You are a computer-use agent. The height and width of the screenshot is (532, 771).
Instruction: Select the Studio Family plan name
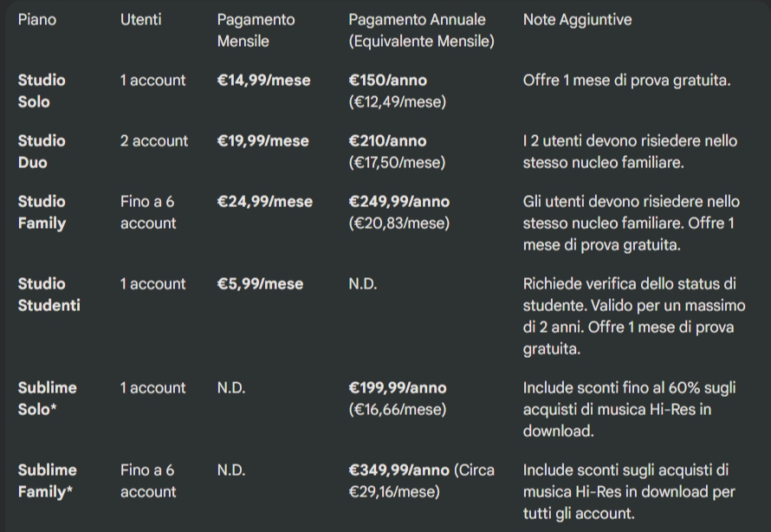42,211
